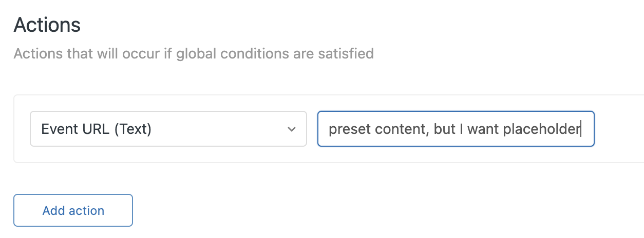Viewport: 644px width, 238px height.
Task: Select the 'Event URL (Text)' label in the combo box
Action: (x=96, y=129)
